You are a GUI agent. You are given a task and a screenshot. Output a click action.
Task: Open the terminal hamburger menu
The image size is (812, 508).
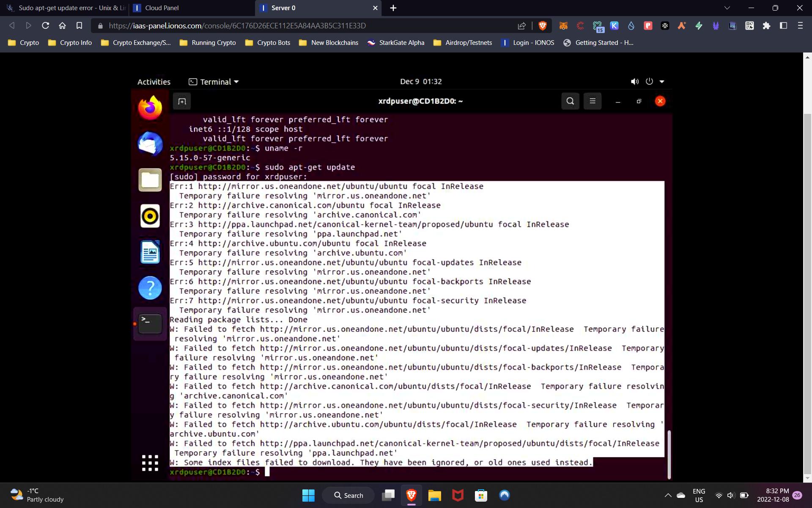click(592, 101)
